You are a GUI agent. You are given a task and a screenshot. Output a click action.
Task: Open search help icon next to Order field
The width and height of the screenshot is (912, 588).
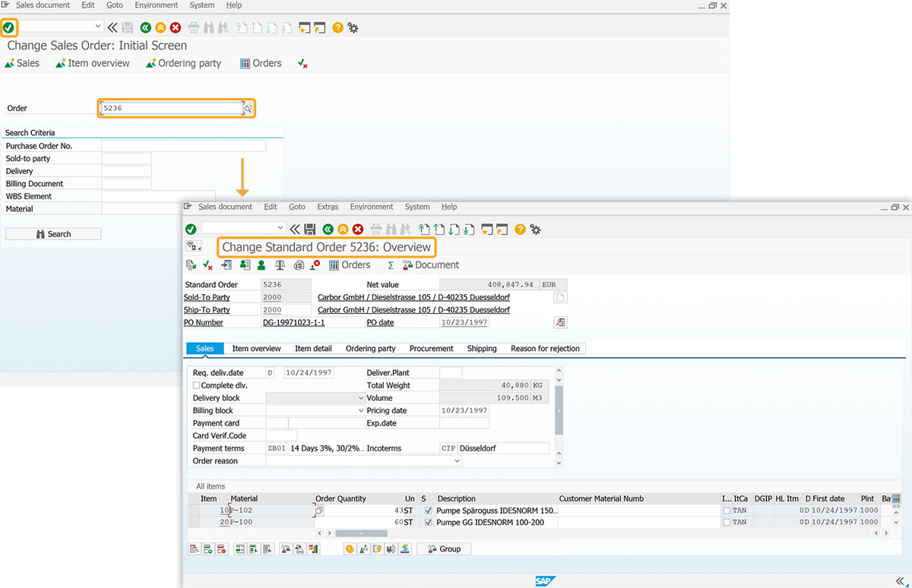click(248, 108)
